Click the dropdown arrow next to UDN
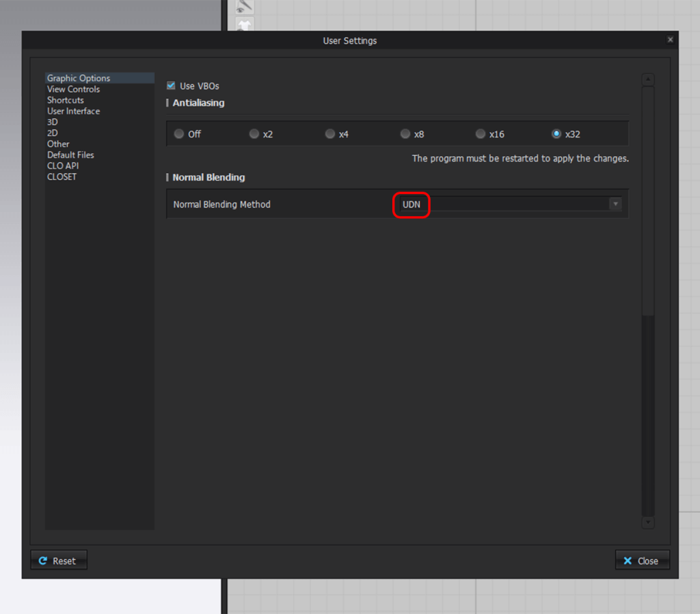This screenshot has width=700, height=614. tap(615, 204)
